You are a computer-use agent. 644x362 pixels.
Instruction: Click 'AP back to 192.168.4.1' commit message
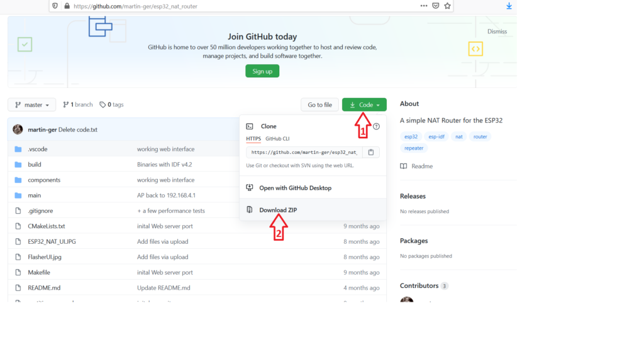(166, 195)
